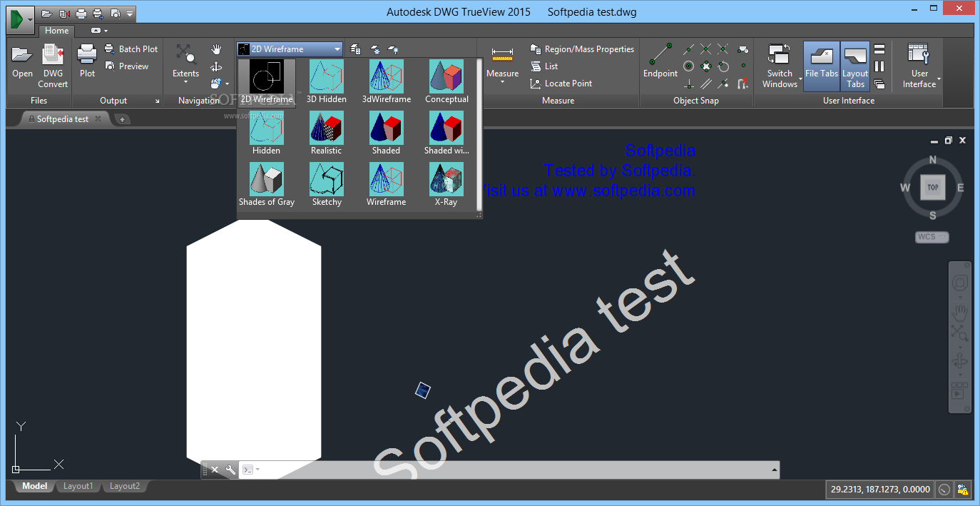
Task: Switch to the Layout2 tab
Action: pyautogui.click(x=125, y=487)
